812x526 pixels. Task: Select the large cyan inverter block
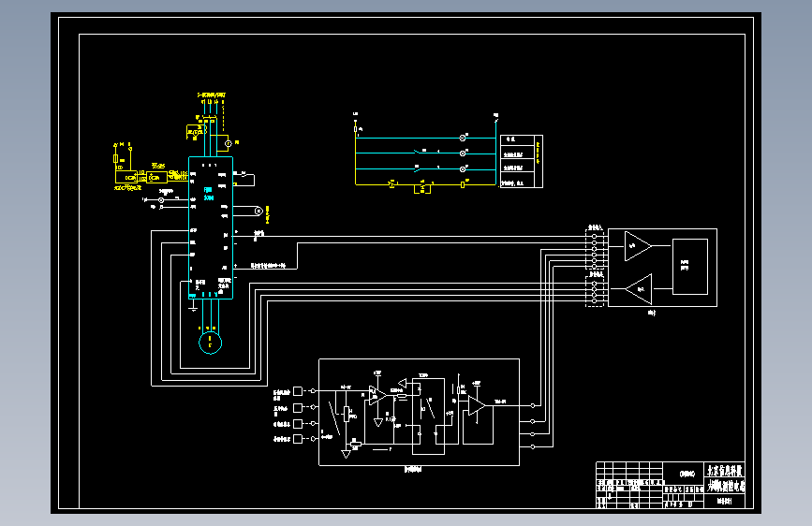[x=211, y=227]
